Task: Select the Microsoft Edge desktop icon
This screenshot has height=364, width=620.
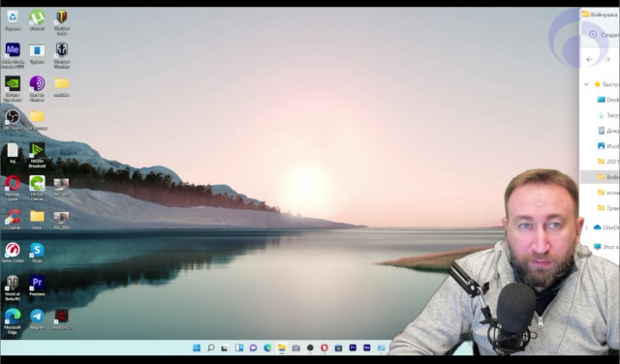Action: tap(13, 321)
